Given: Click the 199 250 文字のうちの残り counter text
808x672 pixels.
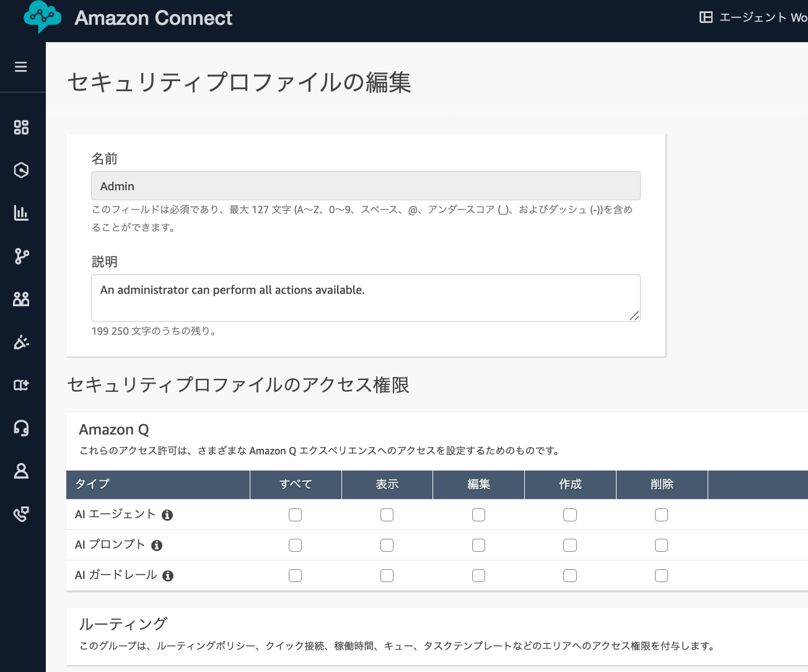Looking at the screenshot, I should coord(154,331).
